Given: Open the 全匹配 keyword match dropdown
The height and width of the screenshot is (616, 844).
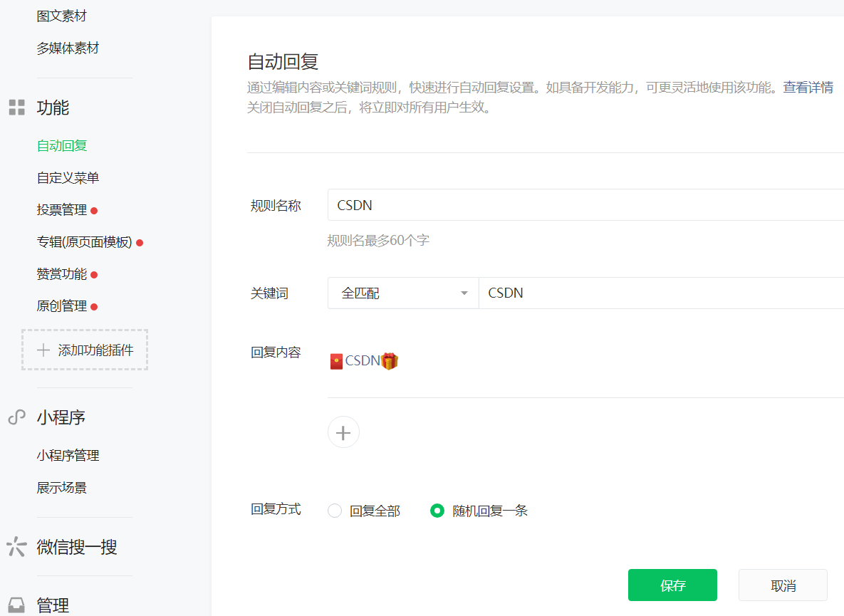Looking at the screenshot, I should click(x=403, y=293).
